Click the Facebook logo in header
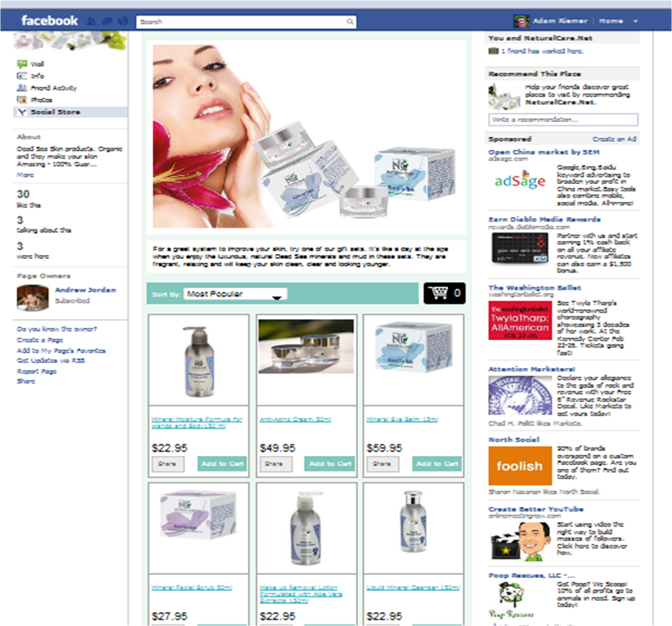 pos(49,20)
